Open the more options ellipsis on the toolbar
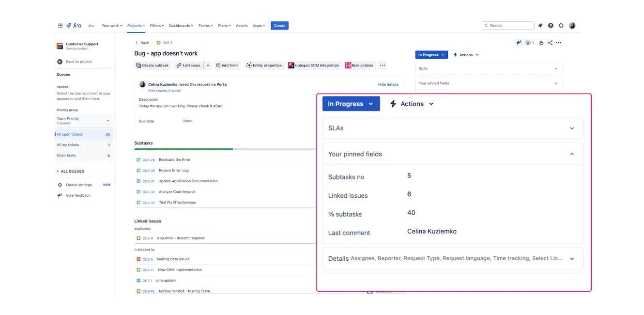 click(x=382, y=65)
